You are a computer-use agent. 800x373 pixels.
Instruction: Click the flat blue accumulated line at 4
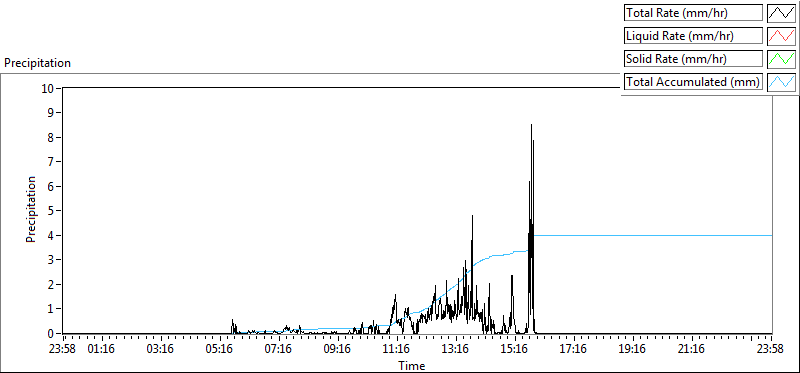pyautogui.click(x=653, y=236)
